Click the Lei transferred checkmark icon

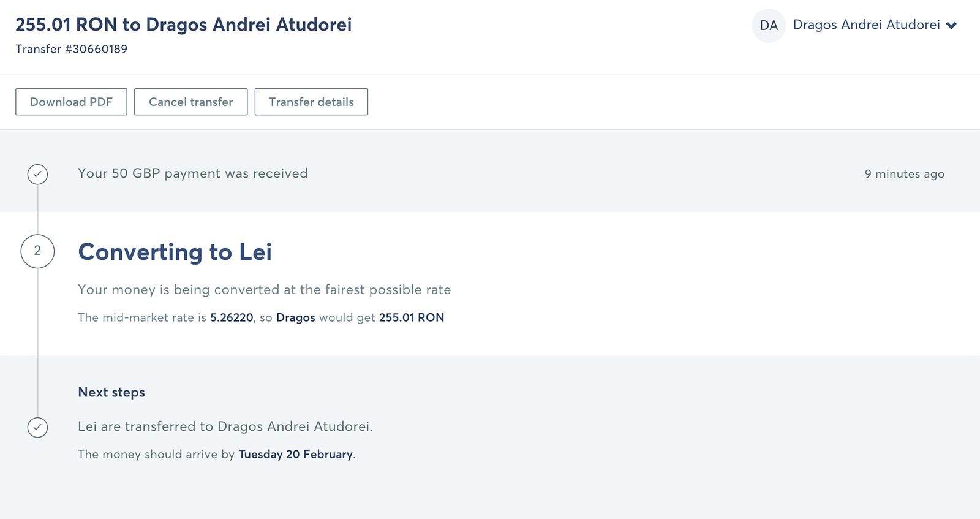(x=37, y=427)
